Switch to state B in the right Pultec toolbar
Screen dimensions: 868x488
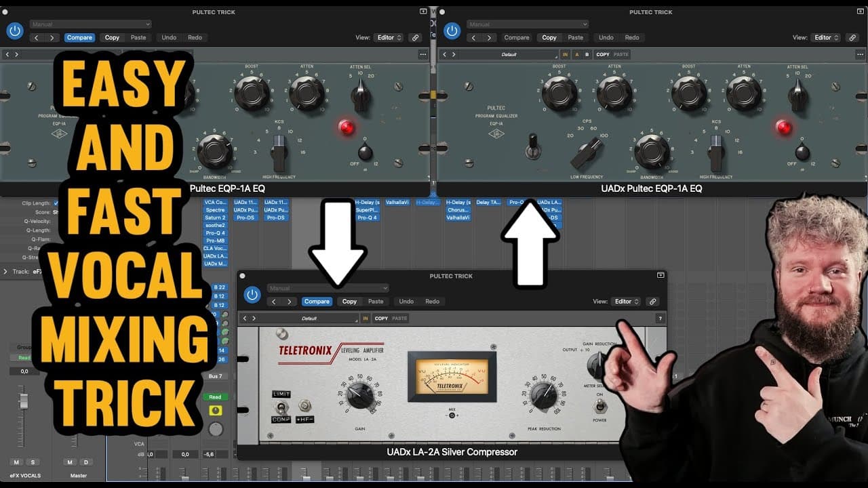coord(587,54)
